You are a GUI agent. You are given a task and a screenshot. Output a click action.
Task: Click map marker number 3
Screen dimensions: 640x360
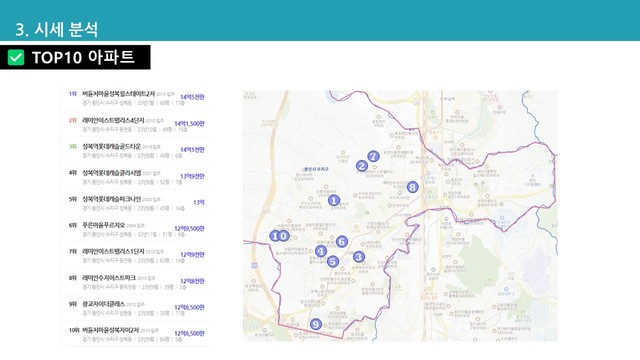[358, 256]
